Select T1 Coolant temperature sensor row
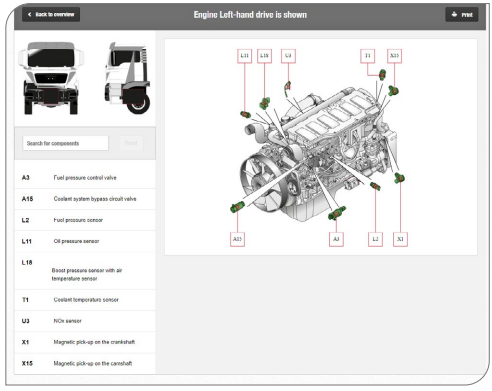 point(85,300)
